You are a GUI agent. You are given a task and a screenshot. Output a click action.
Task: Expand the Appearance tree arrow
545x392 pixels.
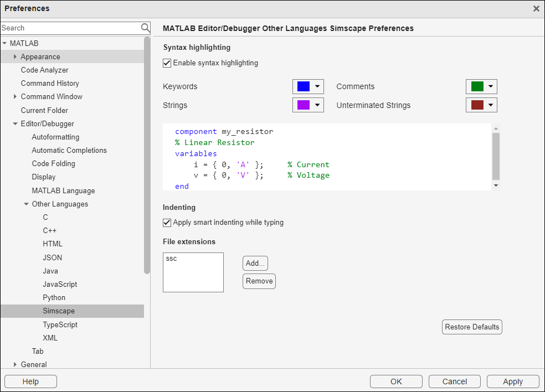(15, 56)
